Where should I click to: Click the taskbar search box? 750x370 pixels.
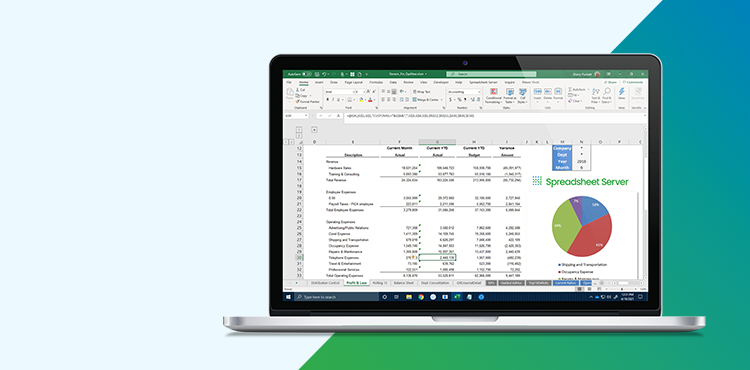336,297
